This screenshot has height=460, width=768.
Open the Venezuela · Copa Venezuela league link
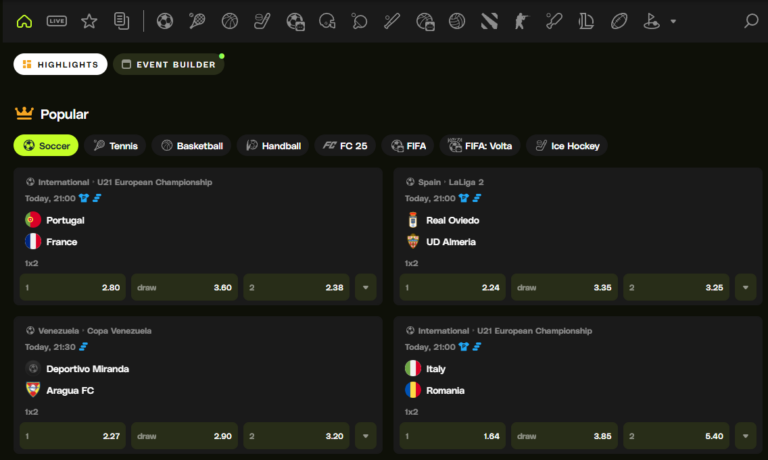pos(95,331)
